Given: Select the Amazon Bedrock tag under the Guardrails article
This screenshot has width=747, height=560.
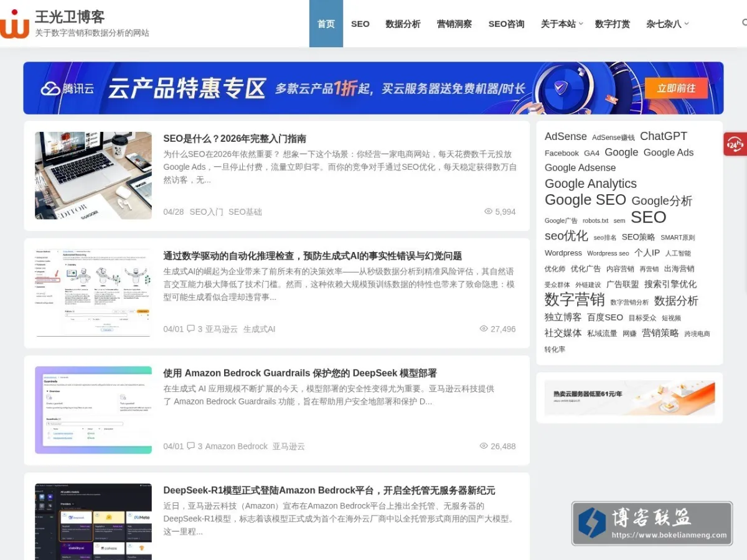Looking at the screenshot, I should click(237, 446).
